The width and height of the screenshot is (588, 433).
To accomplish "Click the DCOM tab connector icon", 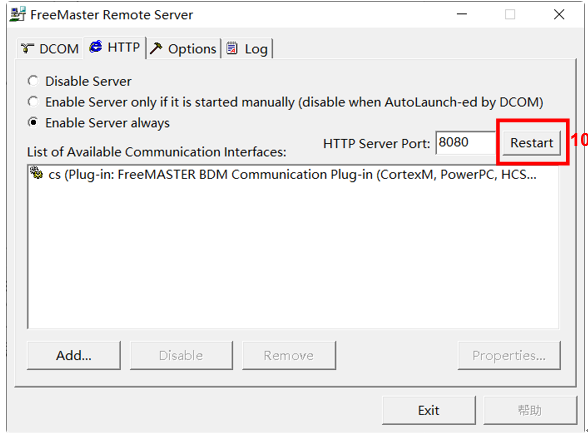I will (27, 48).
